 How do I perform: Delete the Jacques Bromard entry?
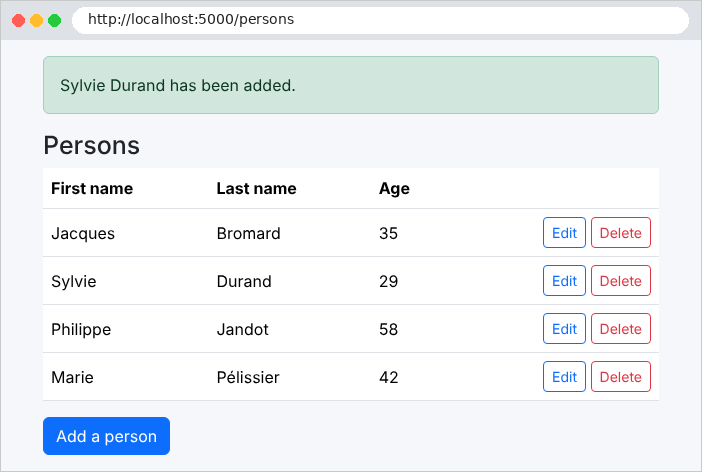pos(621,232)
